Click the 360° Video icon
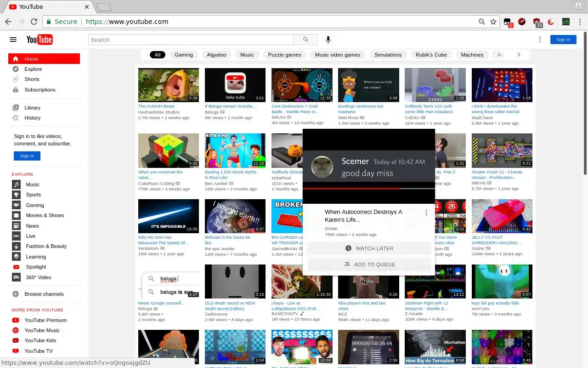 tap(17, 277)
